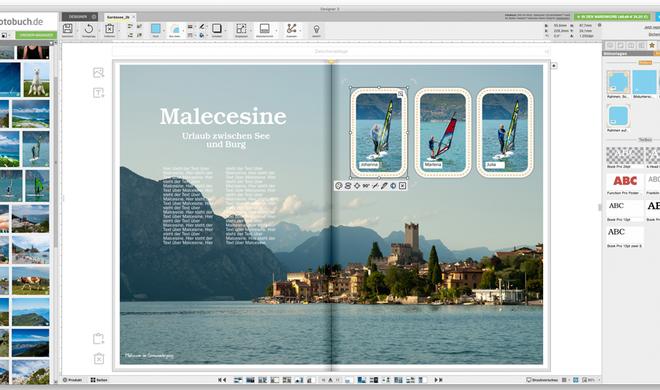Click the monitor/preview toolbar icon
The width and height of the screenshot is (660, 390).
[264, 29]
